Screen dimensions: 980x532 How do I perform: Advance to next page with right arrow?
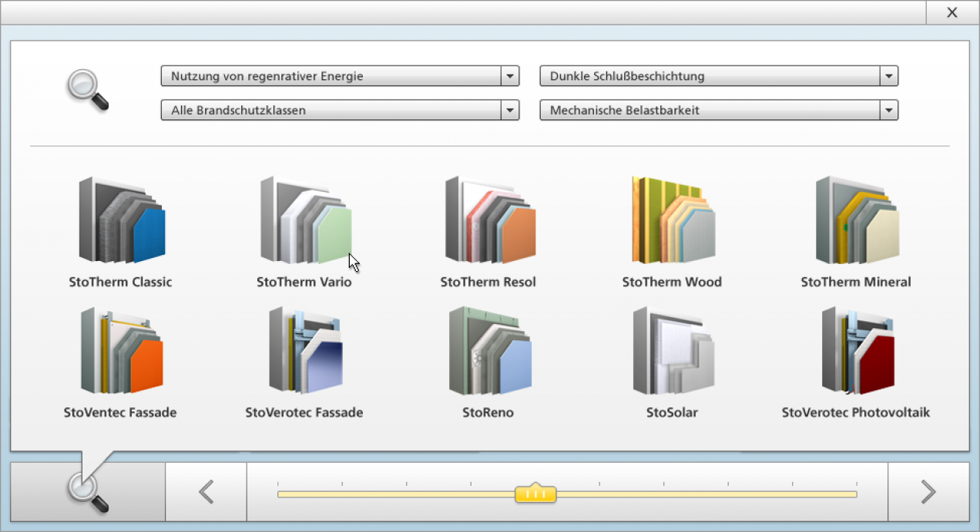pos(928,492)
